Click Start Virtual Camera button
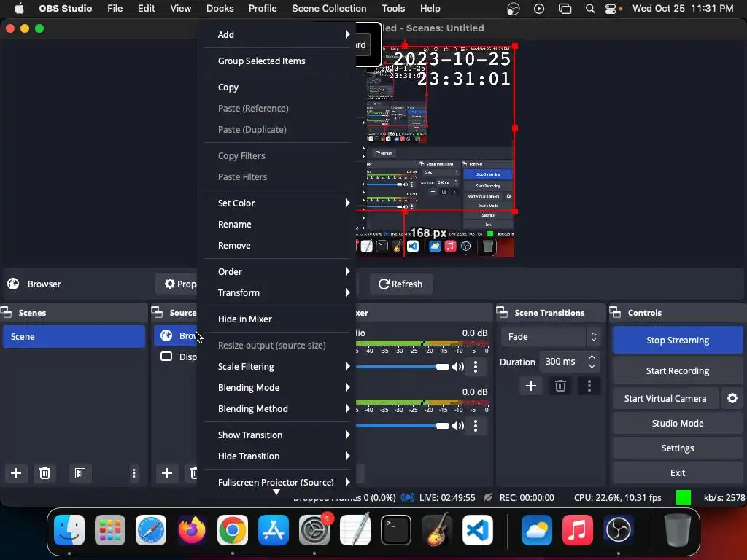The height and width of the screenshot is (560, 747). coord(665,398)
